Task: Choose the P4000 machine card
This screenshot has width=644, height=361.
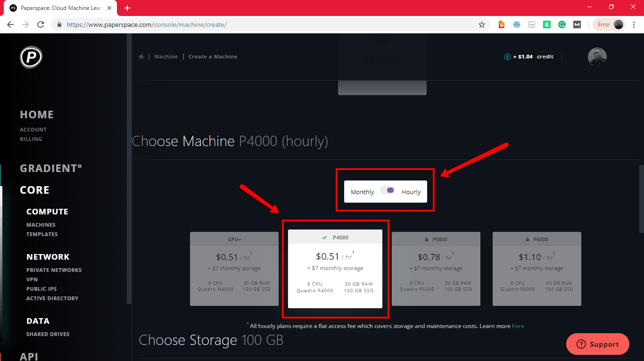Action: pos(335,269)
